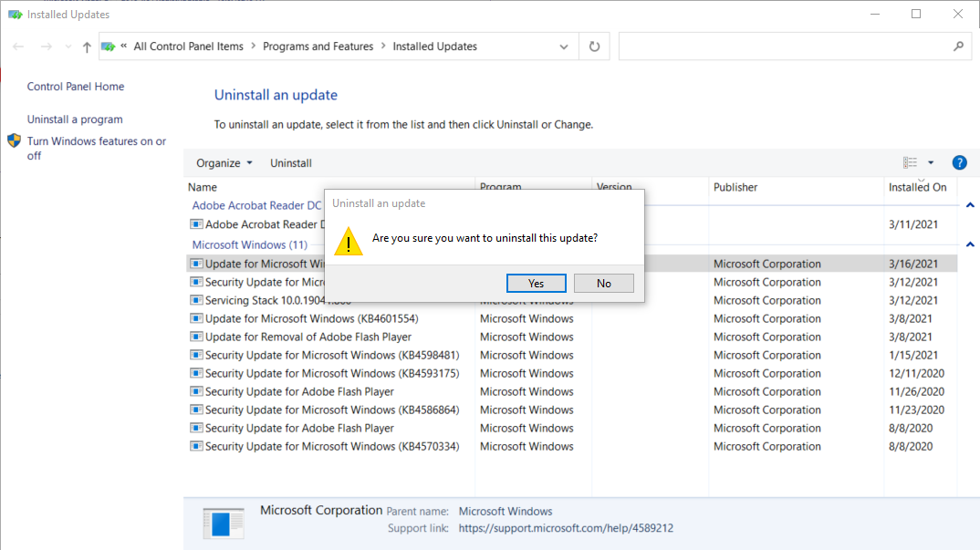Click the blue Help question mark icon

point(959,162)
